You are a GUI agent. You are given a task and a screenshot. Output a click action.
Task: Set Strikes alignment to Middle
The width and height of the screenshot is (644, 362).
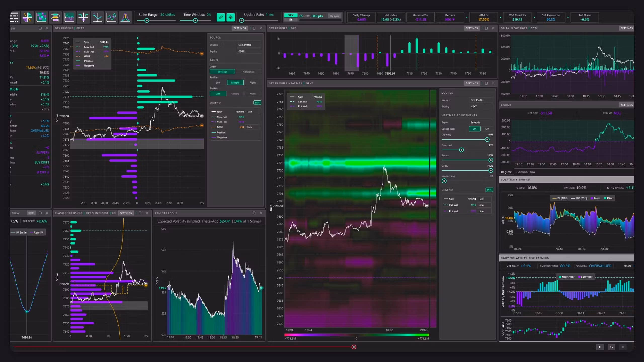click(x=235, y=93)
